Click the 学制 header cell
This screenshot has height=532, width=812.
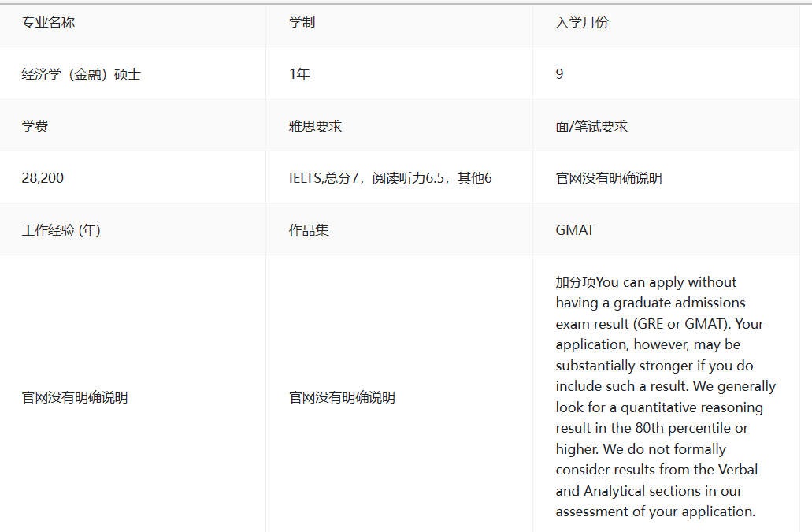tap(302, 22)
